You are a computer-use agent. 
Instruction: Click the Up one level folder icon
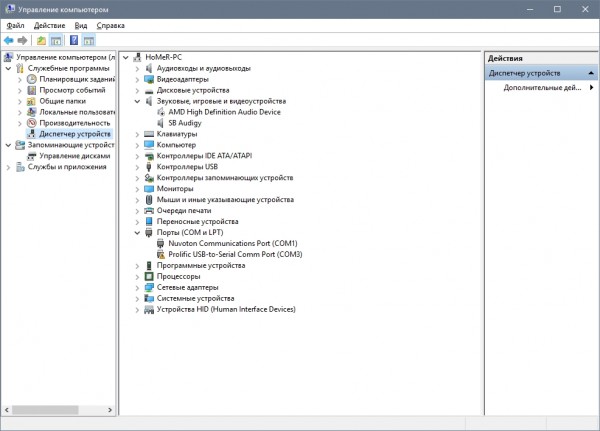(x=41, y=41)
